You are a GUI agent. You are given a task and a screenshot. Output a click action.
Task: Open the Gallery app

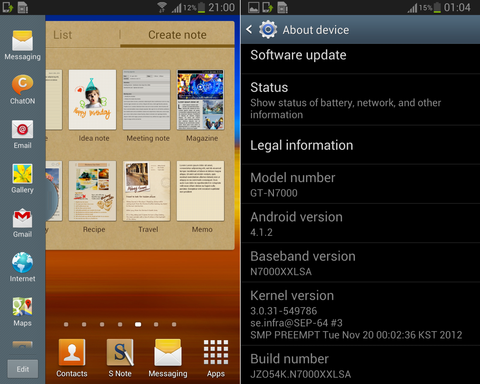click(22, 178)
